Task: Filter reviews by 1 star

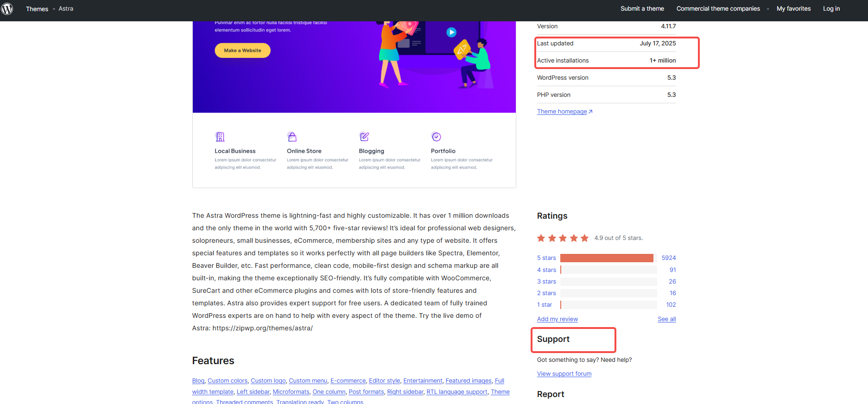Action: point(545,305)
